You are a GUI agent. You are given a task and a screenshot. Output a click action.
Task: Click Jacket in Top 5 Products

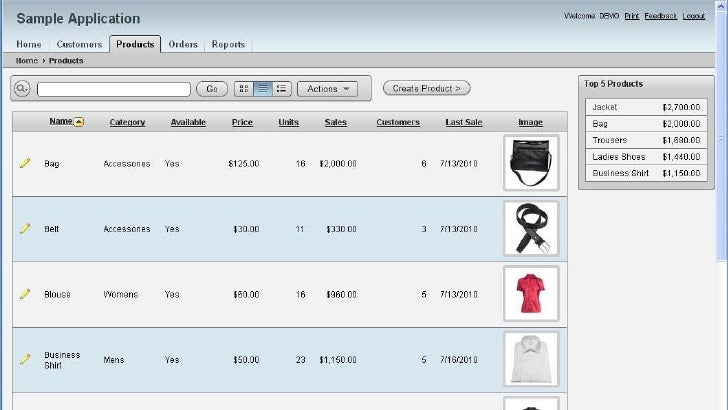[604, 107]
